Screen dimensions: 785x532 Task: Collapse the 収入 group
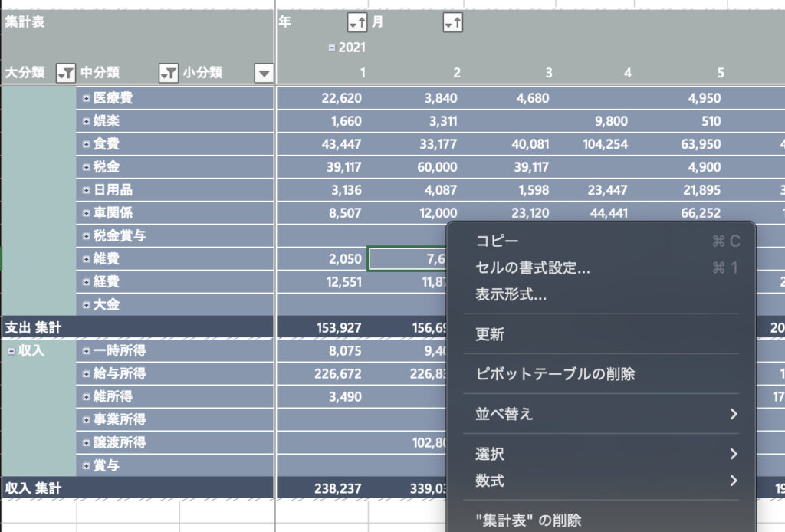11,351
